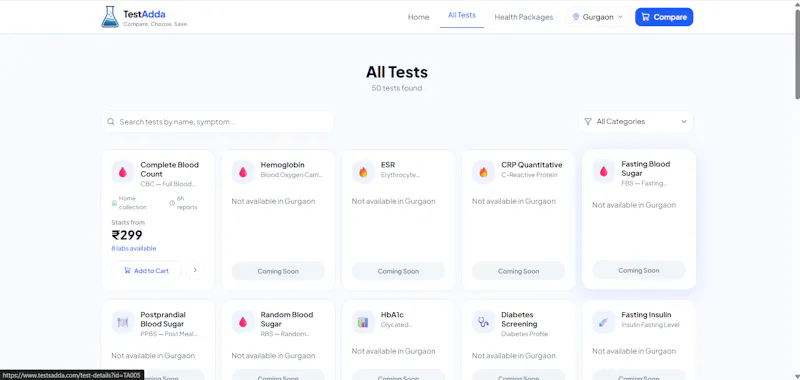Click Diabetes Screening stethoscope icon
Image resolution: width=800 pixels, height=380 pixels.
pyautogui.click(x=484, y=322)
